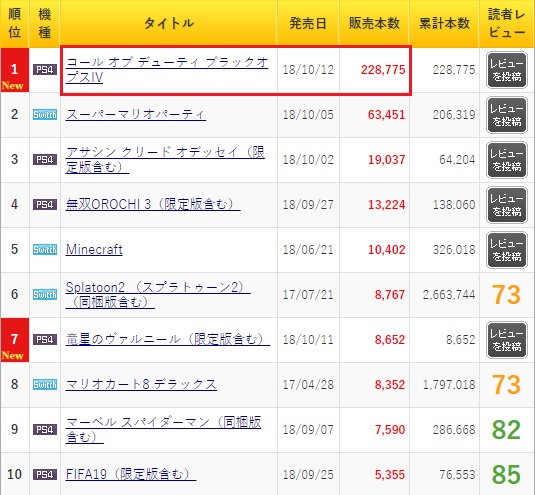Viewport: 535px width, 495px height.
Task: Post a review for スーパーマリオパーティ
Action: click(507, 115)
